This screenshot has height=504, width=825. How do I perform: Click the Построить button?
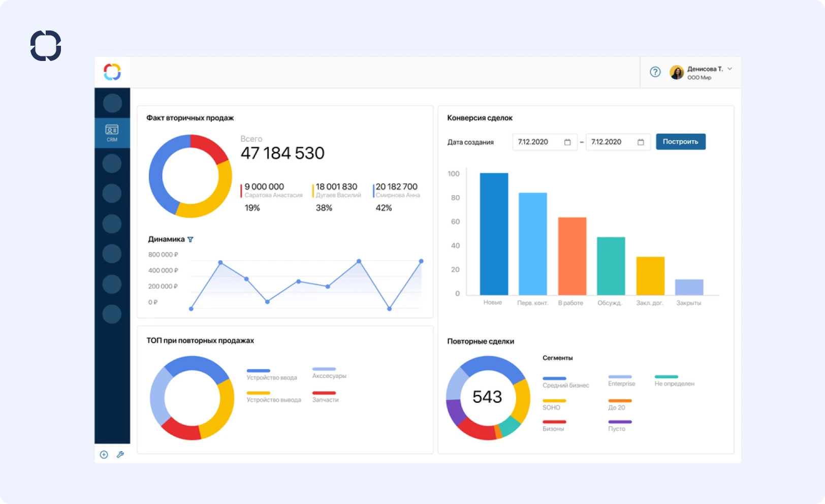681,141
